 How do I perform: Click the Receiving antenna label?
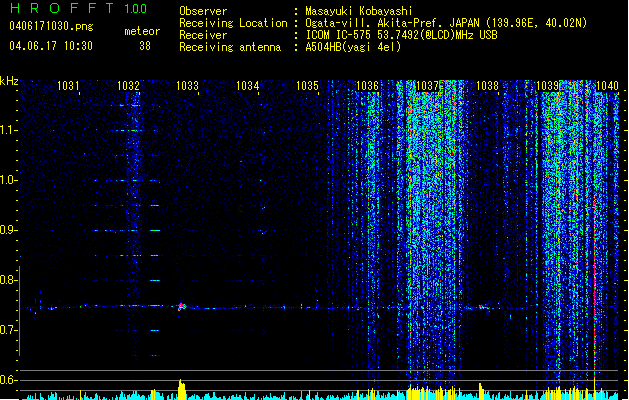[x=230, y=47]
